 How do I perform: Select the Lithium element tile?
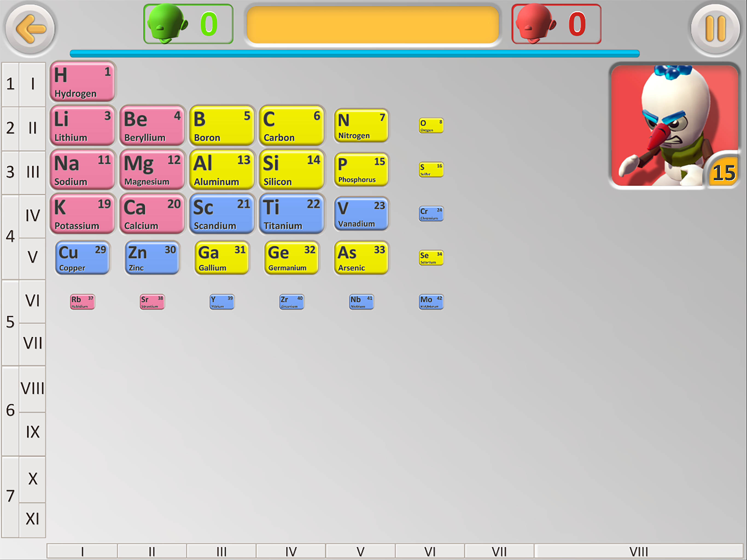tap(83, 126)
